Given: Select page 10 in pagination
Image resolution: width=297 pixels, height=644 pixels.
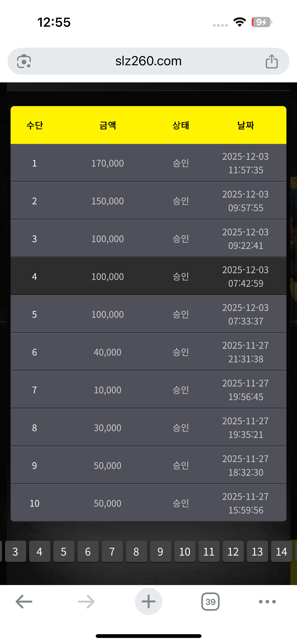Looking at the screenshot, I should coord(185,552).
